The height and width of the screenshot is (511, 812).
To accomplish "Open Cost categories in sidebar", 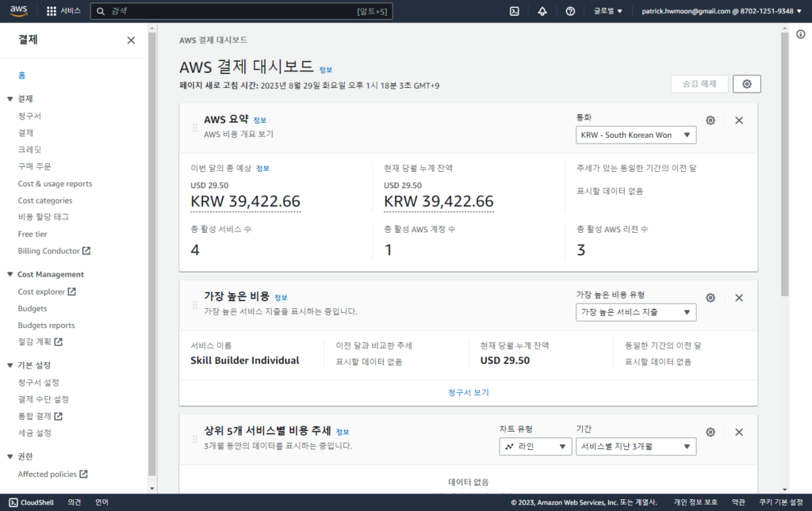I will 45,200.
